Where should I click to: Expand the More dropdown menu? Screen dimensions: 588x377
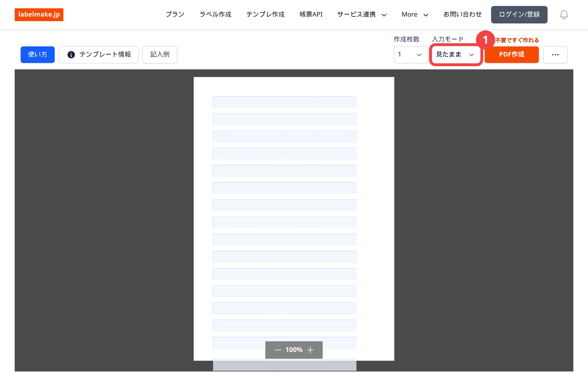click(x=415, y=14)
